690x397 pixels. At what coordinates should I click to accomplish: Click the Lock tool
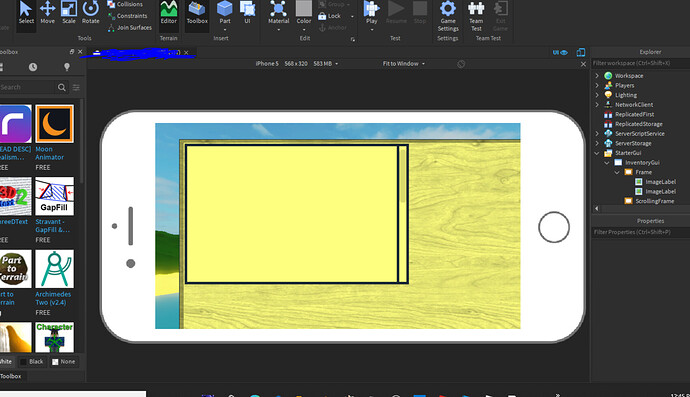pyautogui.click(x=330, y=16)
